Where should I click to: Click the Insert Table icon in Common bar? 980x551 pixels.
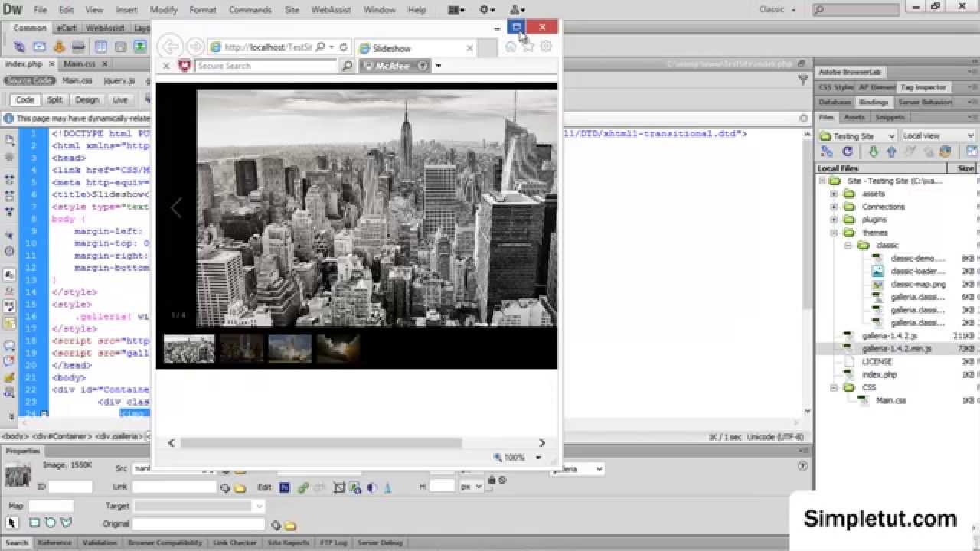click(101, 47)
